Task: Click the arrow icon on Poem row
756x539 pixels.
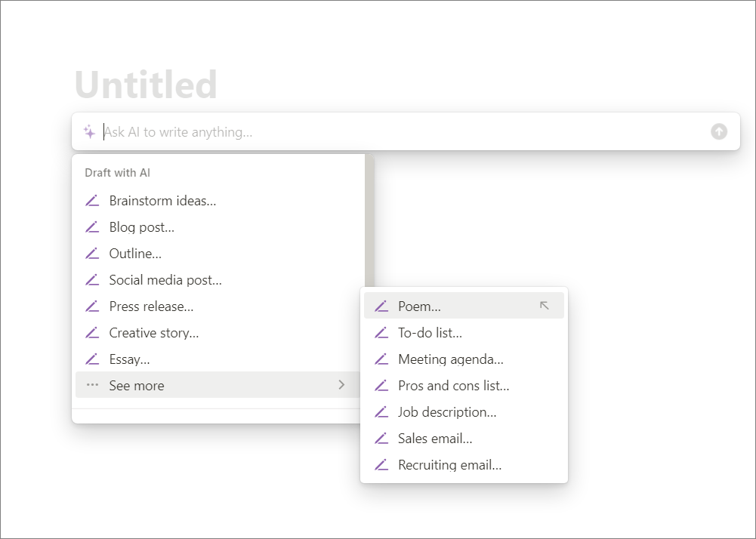Action: pos(545,305)
